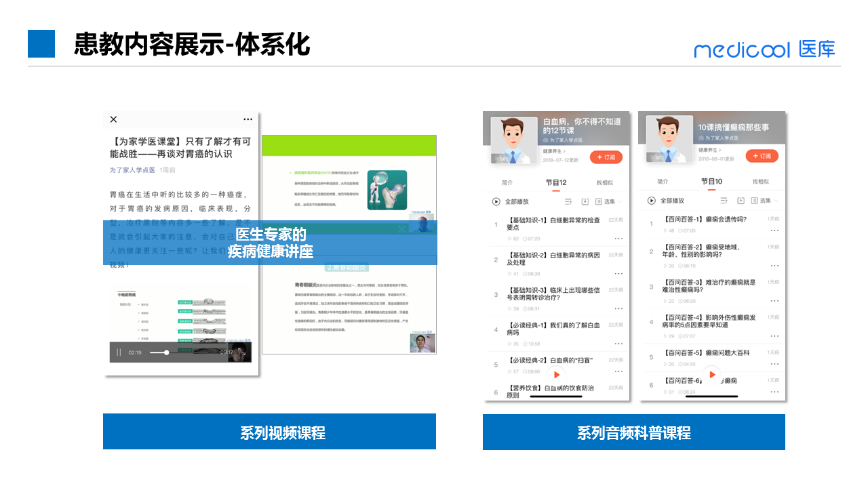The image size is (868, 488).
Task: Play all episodes in 白血病 course
Action: (511, 201)
